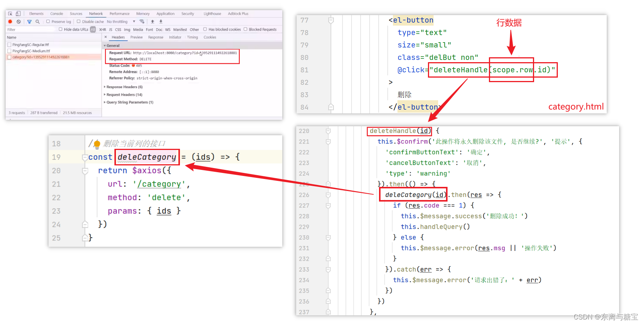Select the Preview tab in request details

[136, 37]
